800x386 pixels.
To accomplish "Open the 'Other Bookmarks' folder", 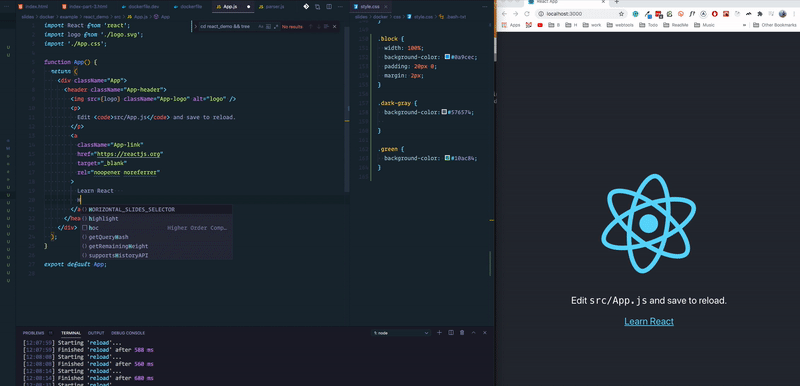I will (x=774, y=25).
